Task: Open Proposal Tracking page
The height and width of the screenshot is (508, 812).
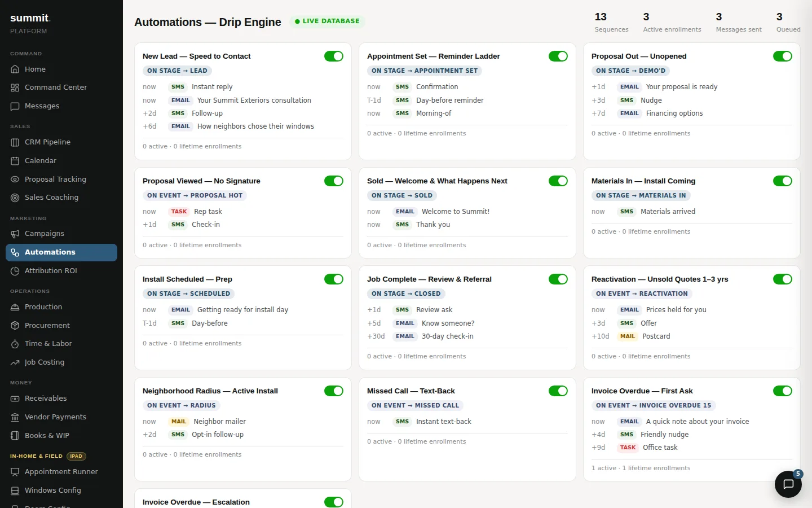Action: click(61, 179)
